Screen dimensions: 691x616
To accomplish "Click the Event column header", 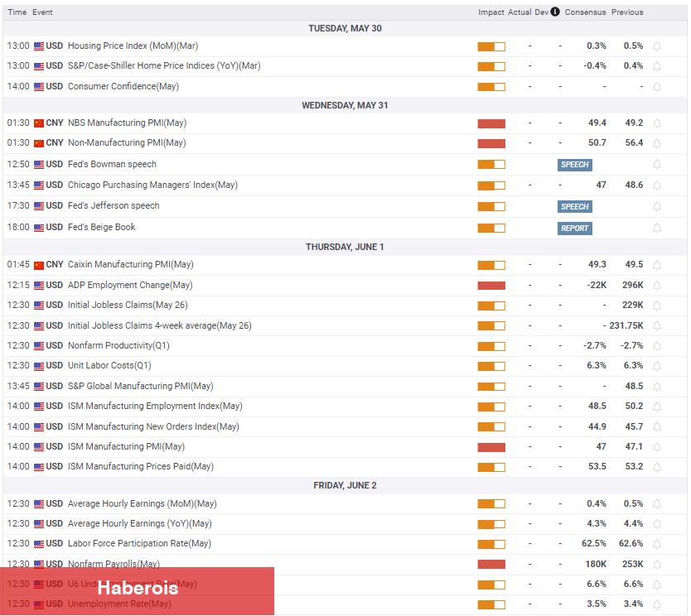I will click(x=42, y=12).
